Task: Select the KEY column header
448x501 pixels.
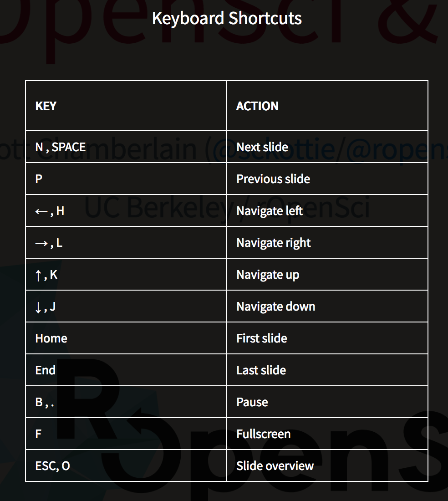Action: (x=126, y=106)
